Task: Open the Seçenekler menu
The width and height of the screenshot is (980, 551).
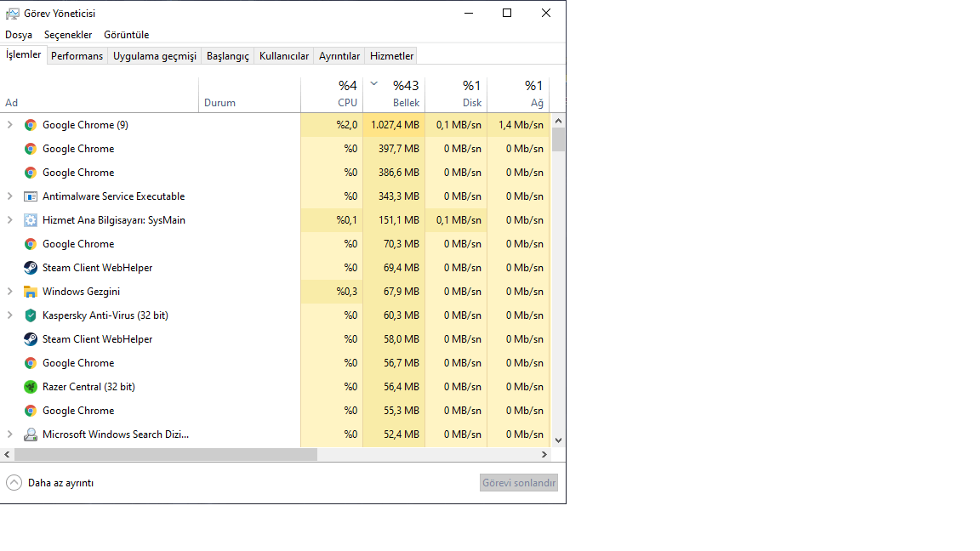Action: click(68, 35)
